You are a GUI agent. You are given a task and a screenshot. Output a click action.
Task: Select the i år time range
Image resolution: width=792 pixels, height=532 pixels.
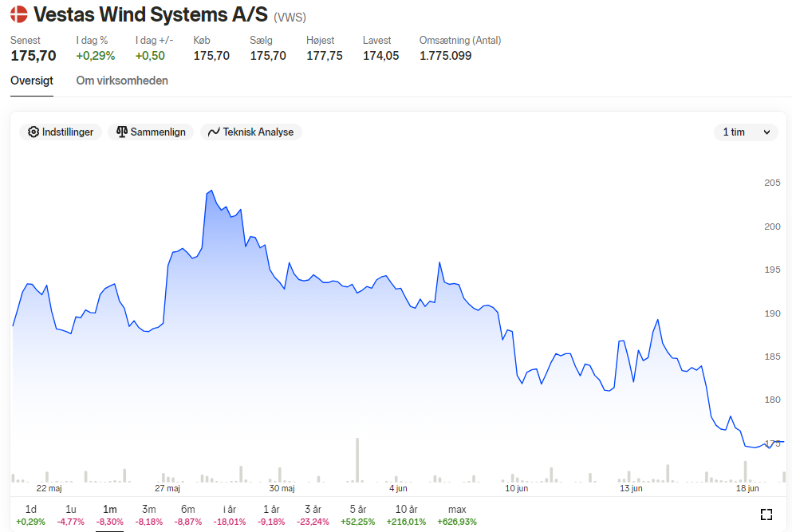[x=230, y=514]
